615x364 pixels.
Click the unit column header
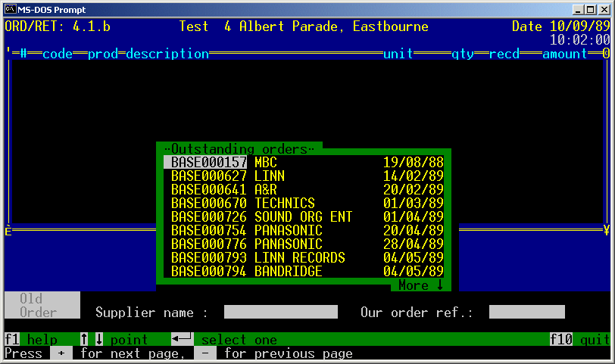click(x=398, y=54)
